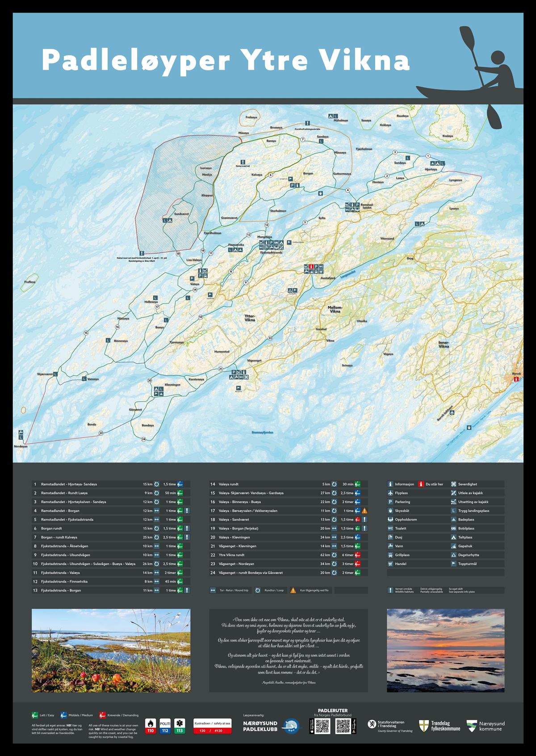Select route 22 Ytre Vikna rundt row
This screenshot has height=756, width=536.
pyautogui.click(x=289, y=555)
